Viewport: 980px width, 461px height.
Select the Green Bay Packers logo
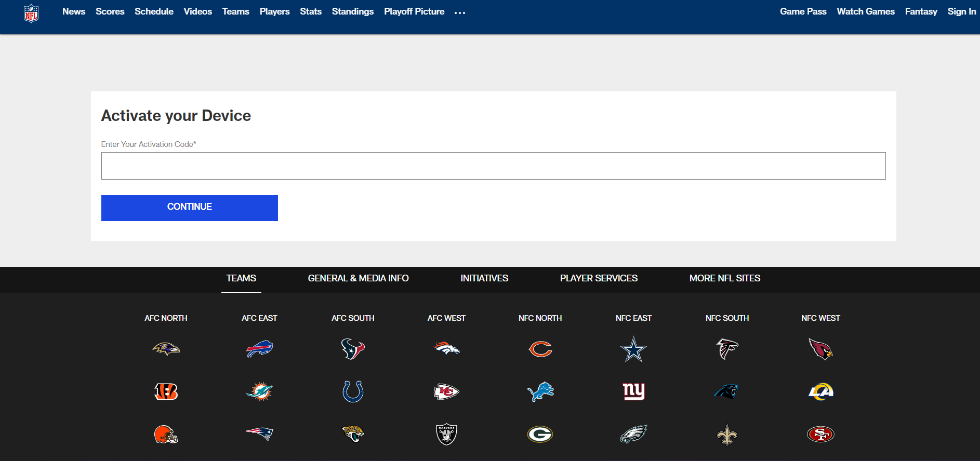[540, 434]
